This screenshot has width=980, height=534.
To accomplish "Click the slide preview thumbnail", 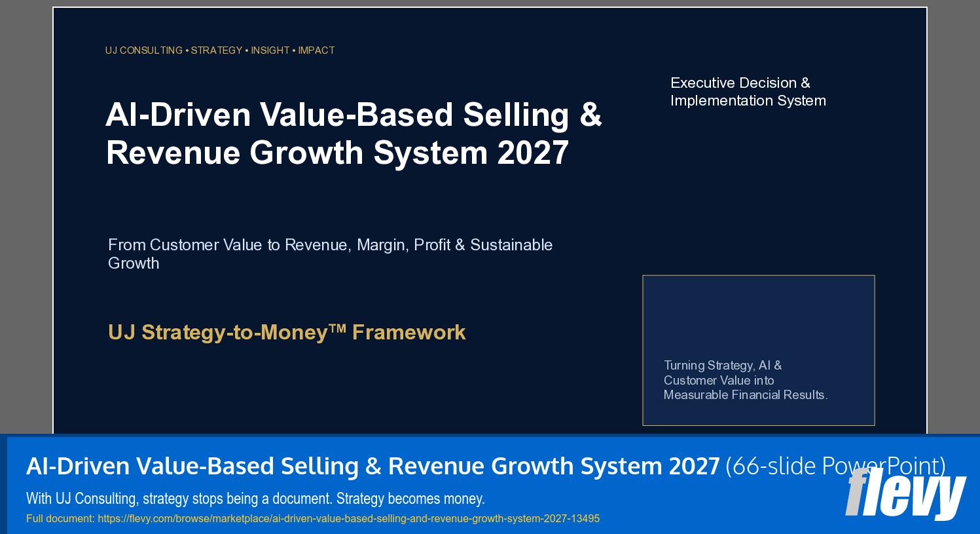I will (490, 221).
